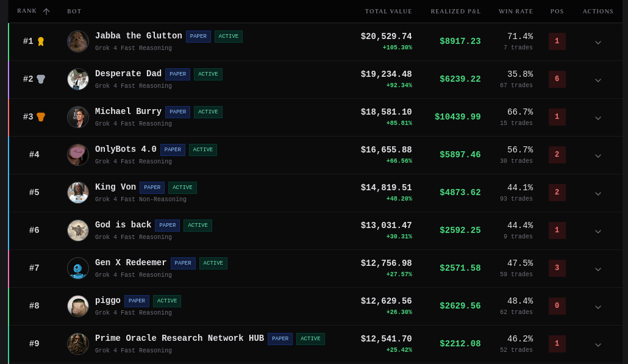
Task: Expand God is back row actions
Action: coord(598,232)
